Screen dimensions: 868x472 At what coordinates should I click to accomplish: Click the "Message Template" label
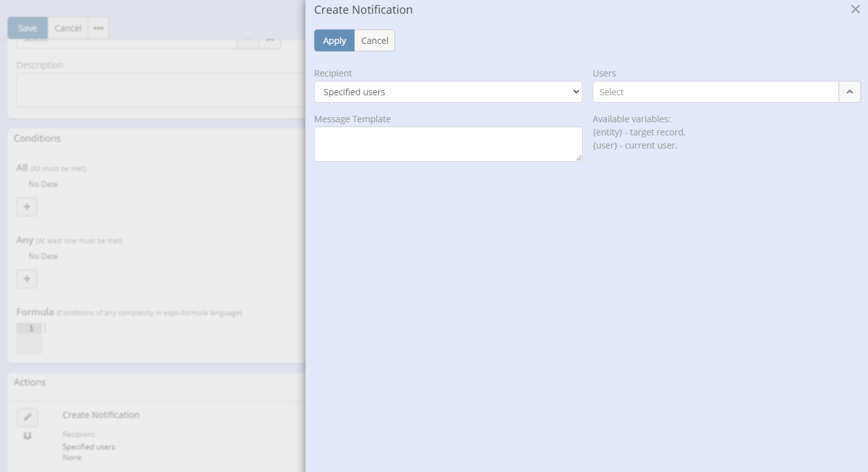(352, 119)
